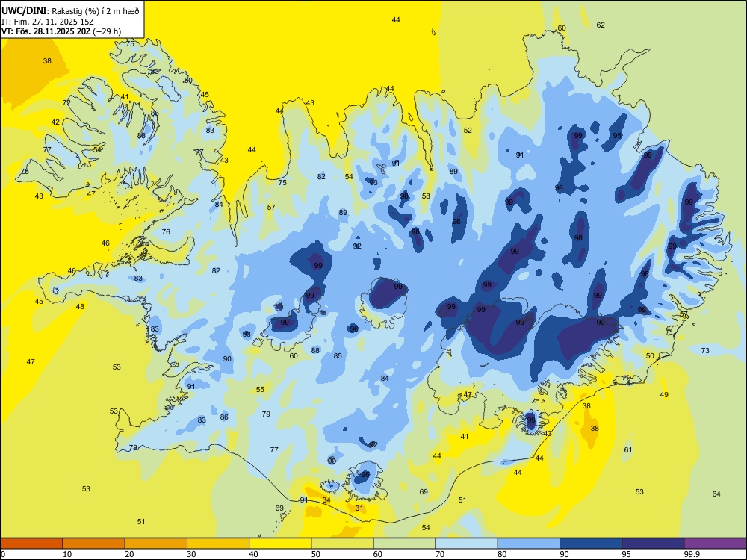Click the map value '85'
The height and width of the screenshot is (560, 747).
(x=338, y=355)
